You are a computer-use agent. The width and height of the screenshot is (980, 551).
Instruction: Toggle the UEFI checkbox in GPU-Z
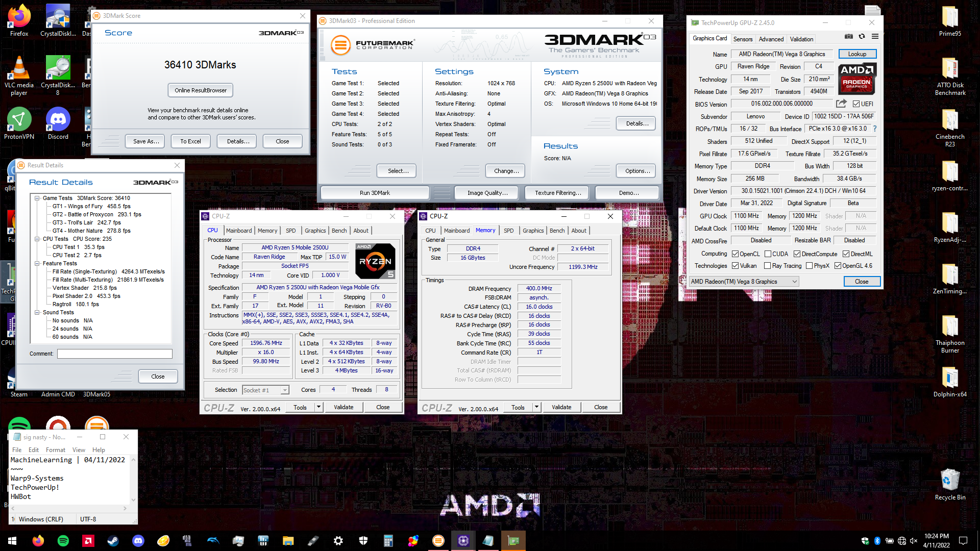click(x=856, y=104)
